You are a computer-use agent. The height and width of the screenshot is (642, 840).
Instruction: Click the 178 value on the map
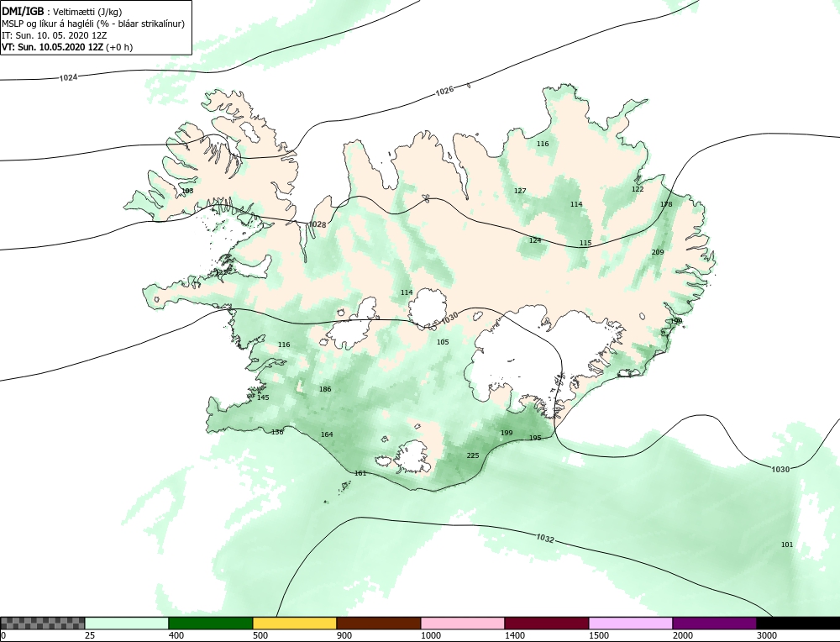pos(666,204)
